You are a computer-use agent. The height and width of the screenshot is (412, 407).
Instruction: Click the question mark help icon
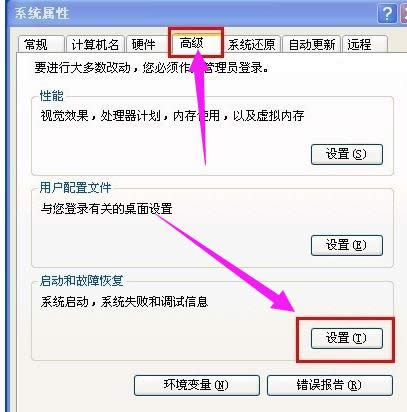pyautogui.click(x=387, y=14)
